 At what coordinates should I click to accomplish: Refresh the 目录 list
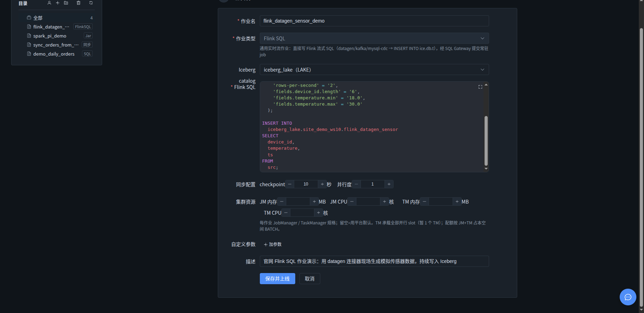[x=91, y=3]
